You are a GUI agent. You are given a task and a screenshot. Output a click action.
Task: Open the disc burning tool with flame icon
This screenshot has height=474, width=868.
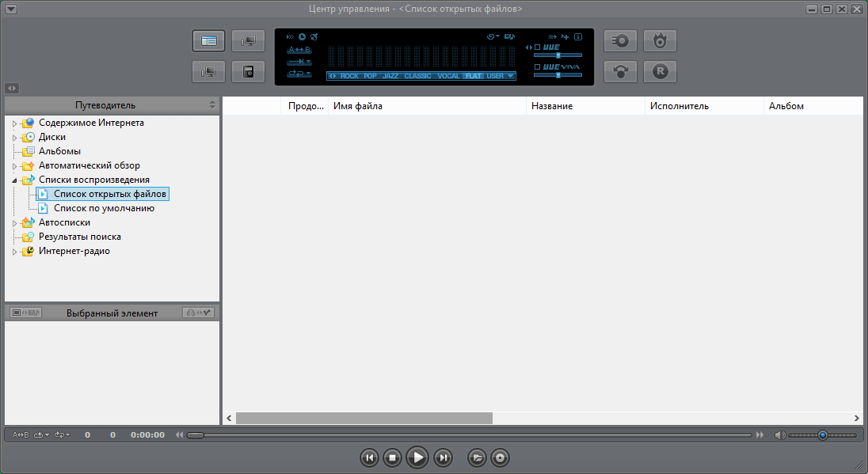tap(660, 41)
